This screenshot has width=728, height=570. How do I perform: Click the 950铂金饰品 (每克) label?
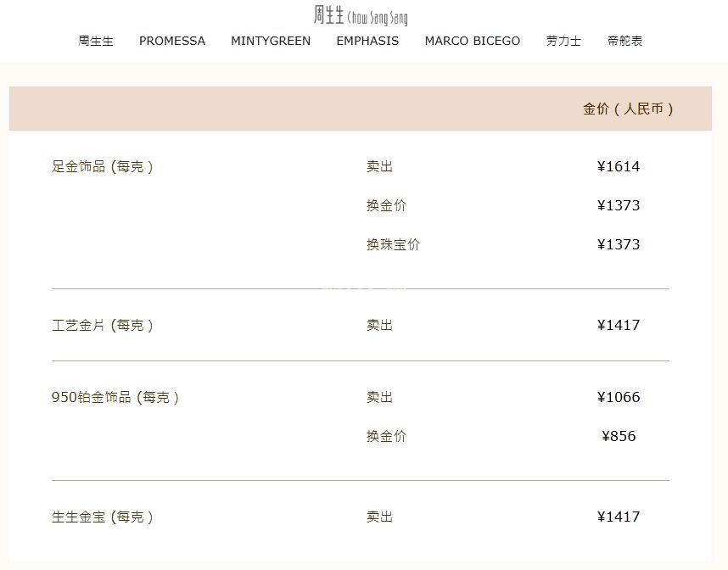tap(115, 398)
